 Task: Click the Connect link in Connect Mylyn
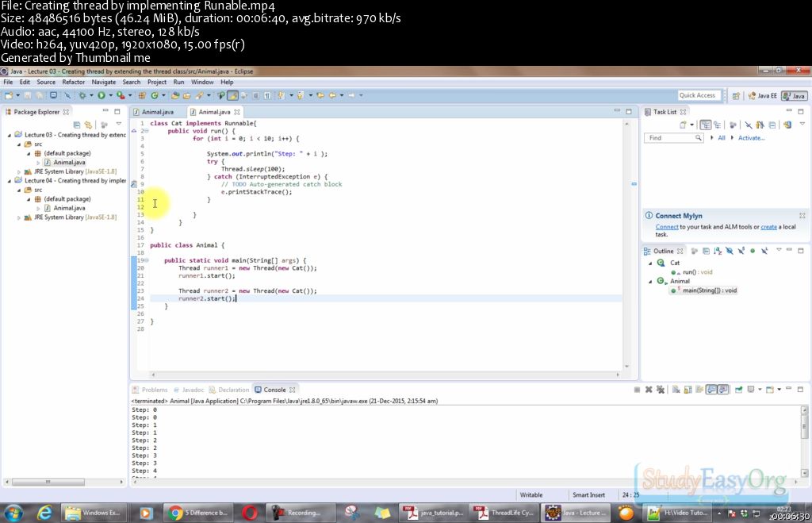(x=666, y=227)
